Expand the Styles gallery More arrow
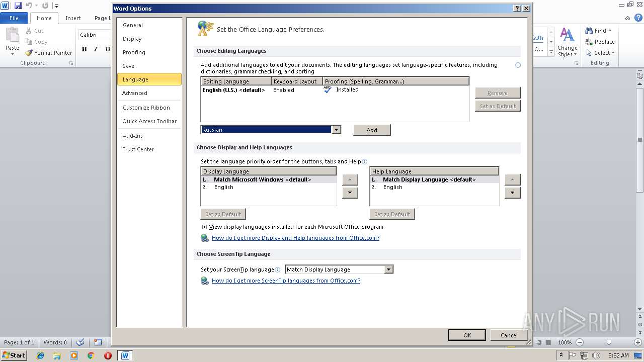 pyautogui.click(x=551, y=52)
